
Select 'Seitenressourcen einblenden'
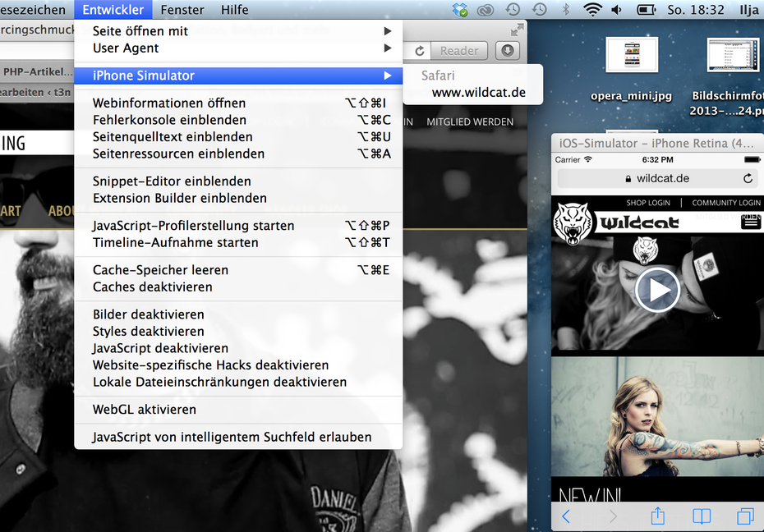(x=238, y=154)
